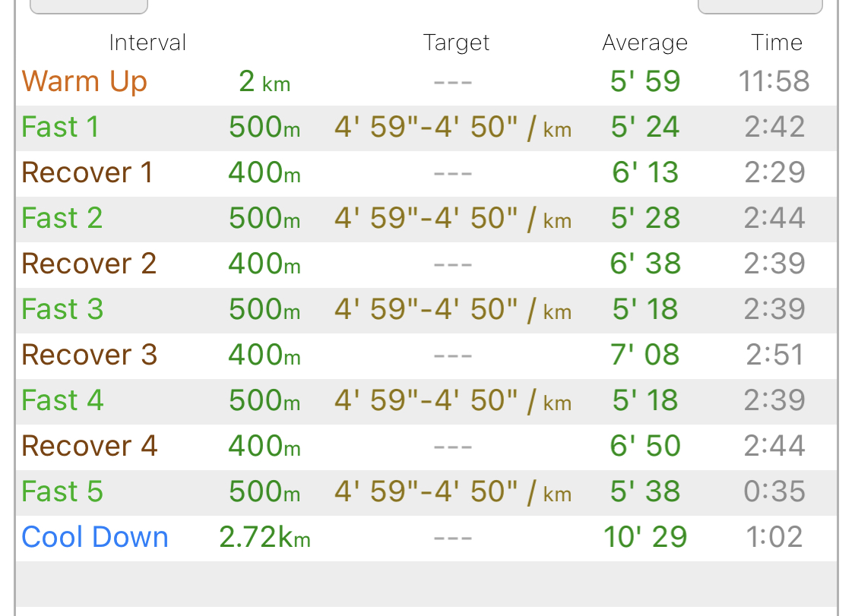855x616 pixels.
Task: Tap the Cool Down average pace 10' 29
Action: point(645,538)
